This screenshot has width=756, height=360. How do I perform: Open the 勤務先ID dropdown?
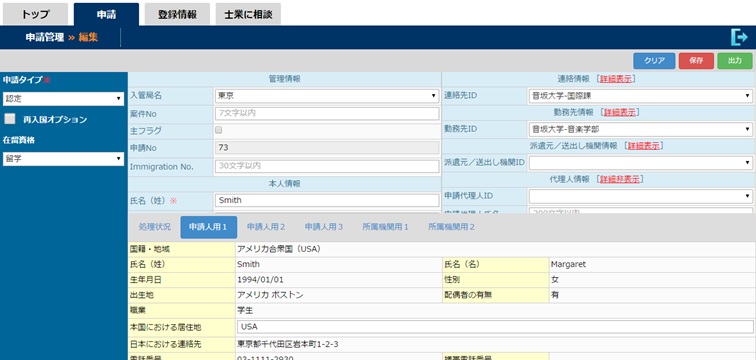tap(641, 129)
